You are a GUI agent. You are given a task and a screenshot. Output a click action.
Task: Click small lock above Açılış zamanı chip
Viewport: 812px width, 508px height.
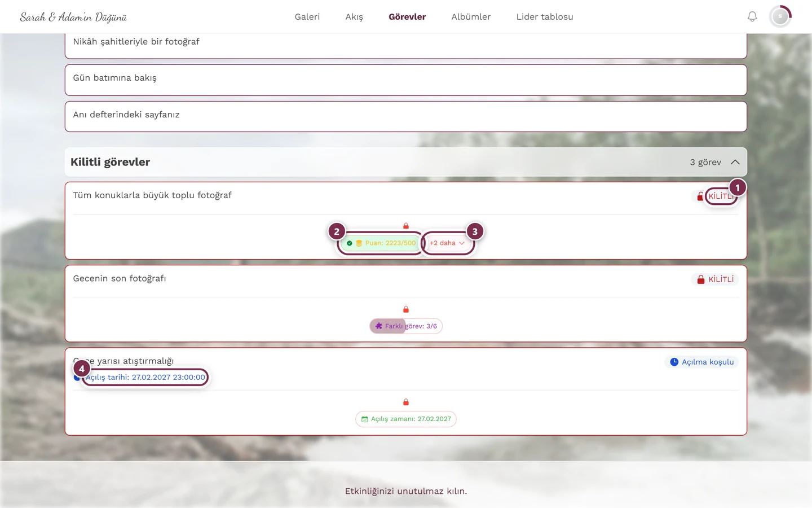(x=406, y=402)
